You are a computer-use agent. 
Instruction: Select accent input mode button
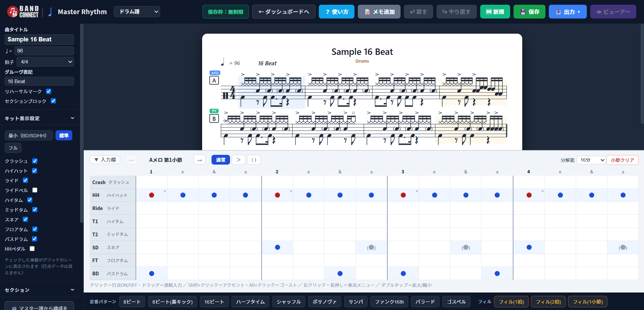pos(238,160)
